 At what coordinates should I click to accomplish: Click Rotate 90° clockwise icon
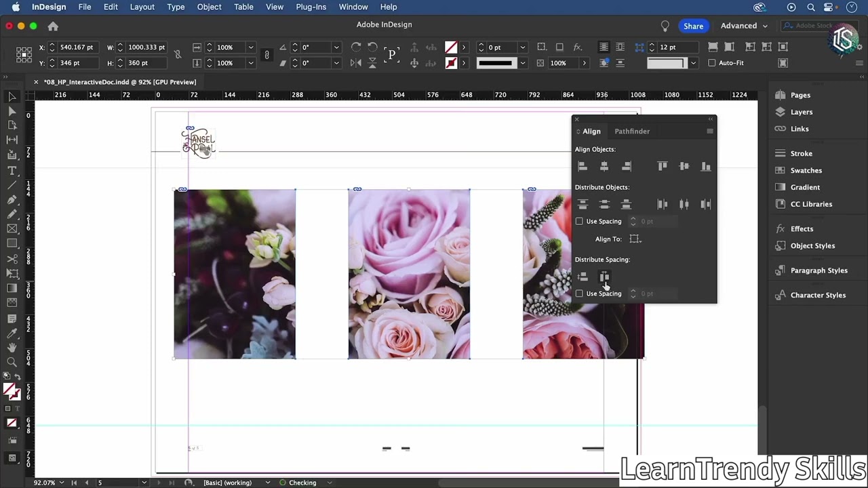click(x=356, y=47)
